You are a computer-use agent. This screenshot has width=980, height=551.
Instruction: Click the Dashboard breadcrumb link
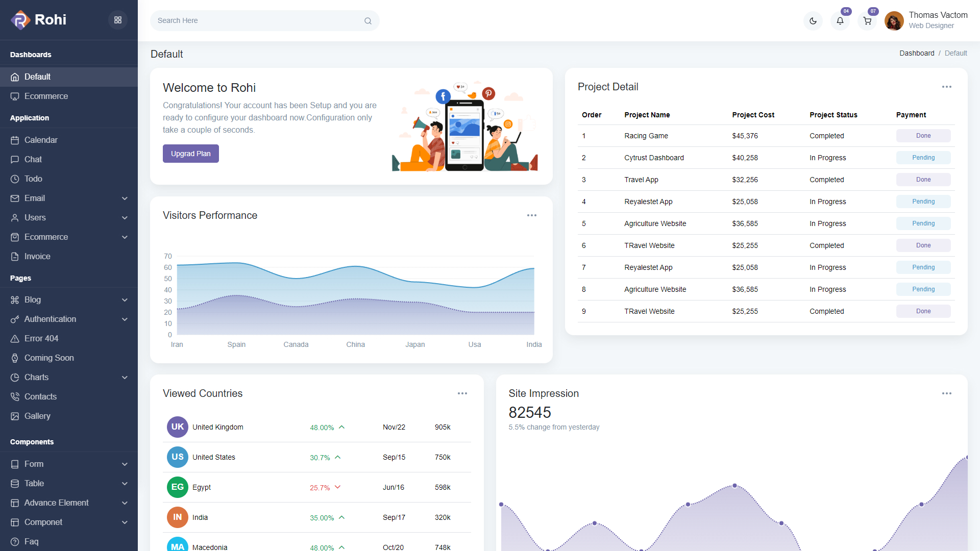pos(917,53)
